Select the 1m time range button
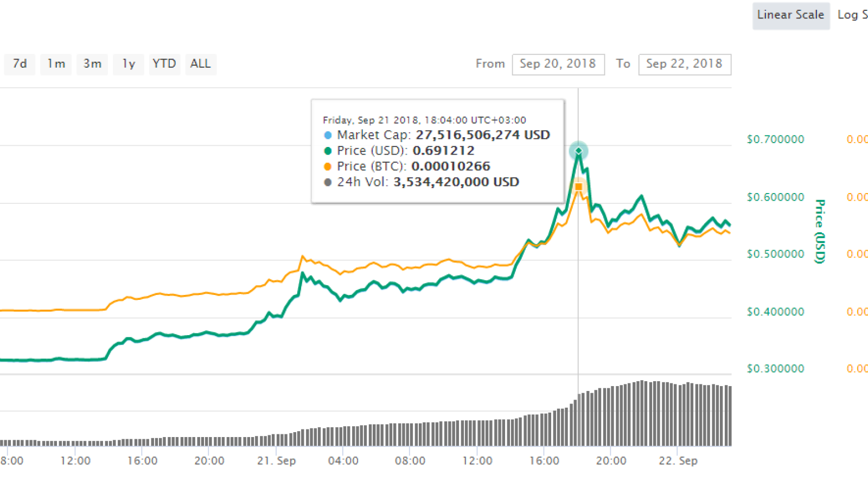Image resolution: width=868 pixels, height=488 pixels. click(56, 64)
